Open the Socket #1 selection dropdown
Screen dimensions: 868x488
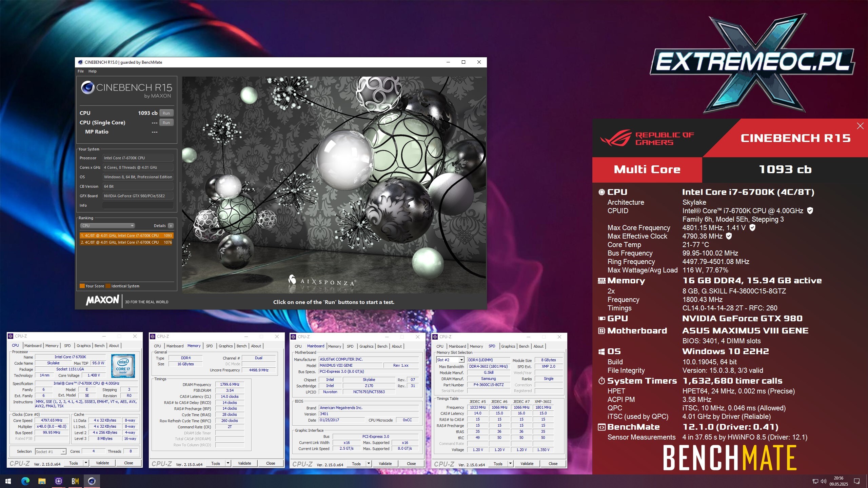[63, 452]
